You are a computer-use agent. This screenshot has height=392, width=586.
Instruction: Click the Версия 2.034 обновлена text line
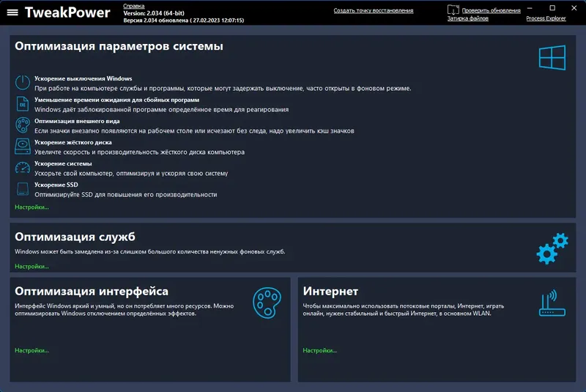click(x=184, y=21)
